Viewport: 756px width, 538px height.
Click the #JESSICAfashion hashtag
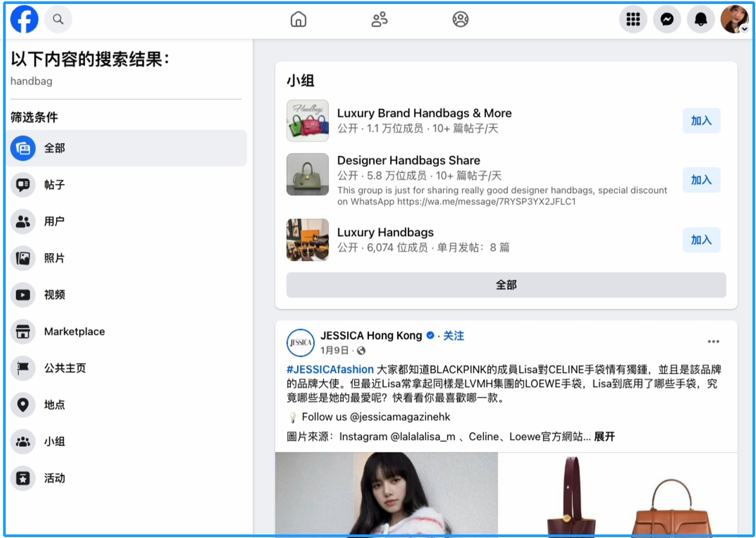pos(330,369)
